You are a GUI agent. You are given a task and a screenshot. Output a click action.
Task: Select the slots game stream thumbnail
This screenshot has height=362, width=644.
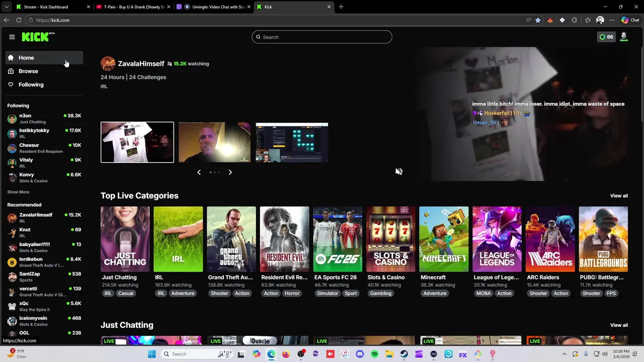pyautogui.click(x=292, y=142)
